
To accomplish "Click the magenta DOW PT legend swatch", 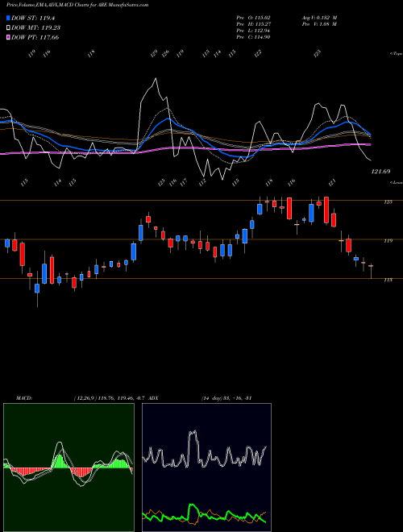I will click(8, 37).
